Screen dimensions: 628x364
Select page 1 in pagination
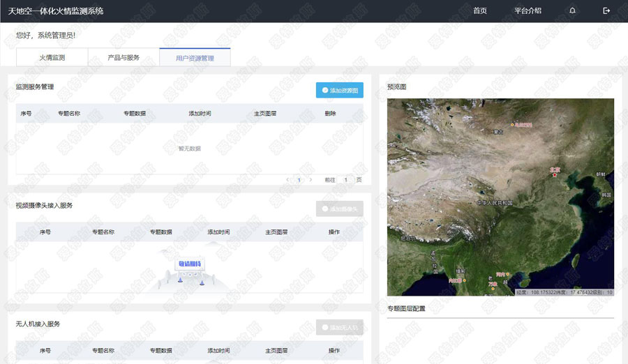pyautogui.click(x=299, y=180)
